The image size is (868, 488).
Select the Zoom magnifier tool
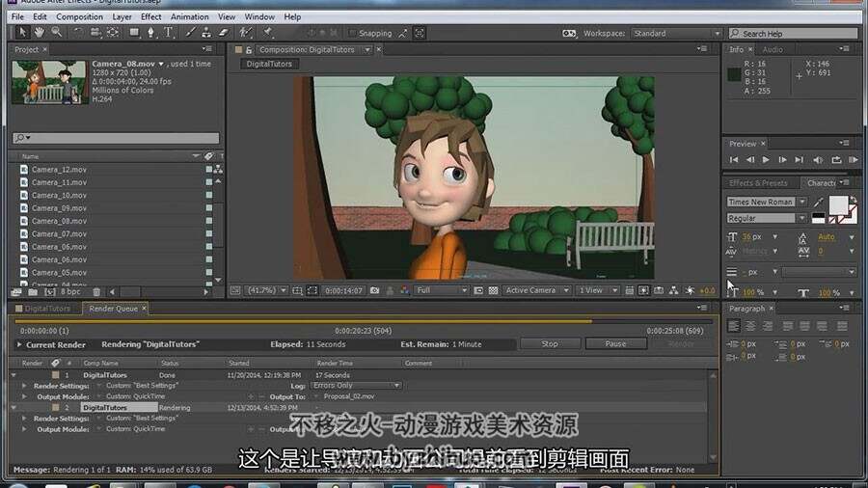tap(57, 33)
